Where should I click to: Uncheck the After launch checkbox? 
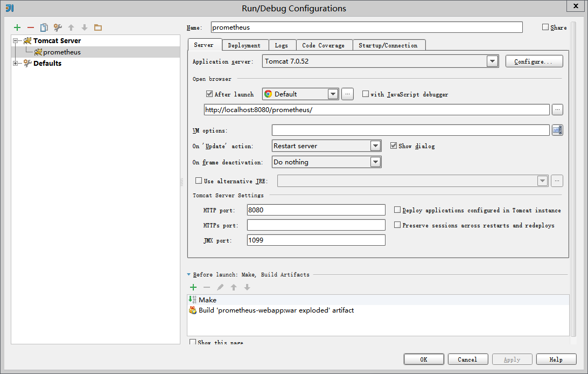pos(209,94)
